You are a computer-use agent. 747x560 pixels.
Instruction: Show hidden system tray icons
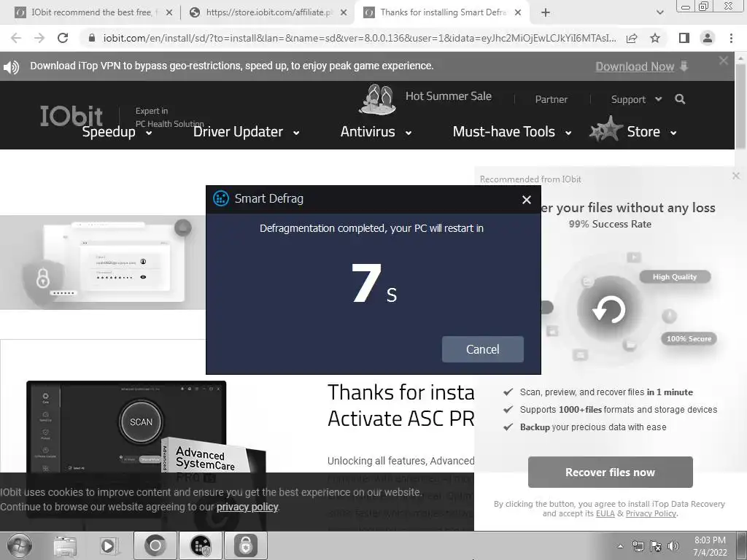point(620,546)
